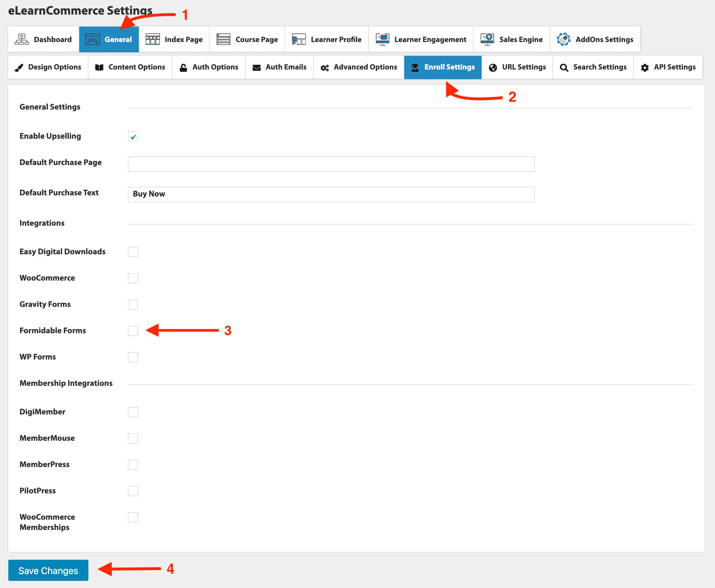Click the Search Settings magnifier icon
The height and width of the screenshot is (588, 715).
pyautogui.click(x=564, y=67)
